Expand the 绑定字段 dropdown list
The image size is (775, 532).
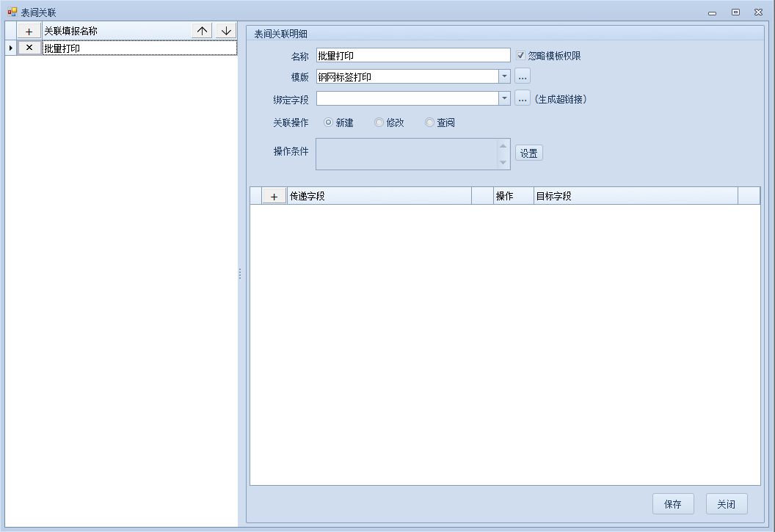coord(504,98)
